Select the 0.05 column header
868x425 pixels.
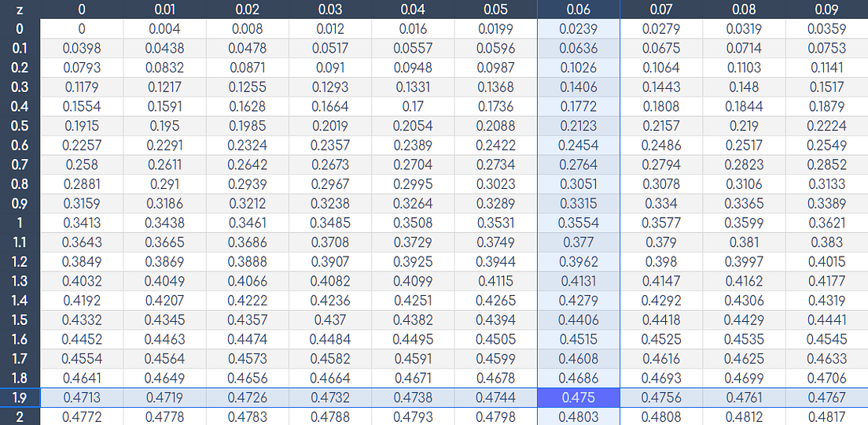click(x=495, y=9)
